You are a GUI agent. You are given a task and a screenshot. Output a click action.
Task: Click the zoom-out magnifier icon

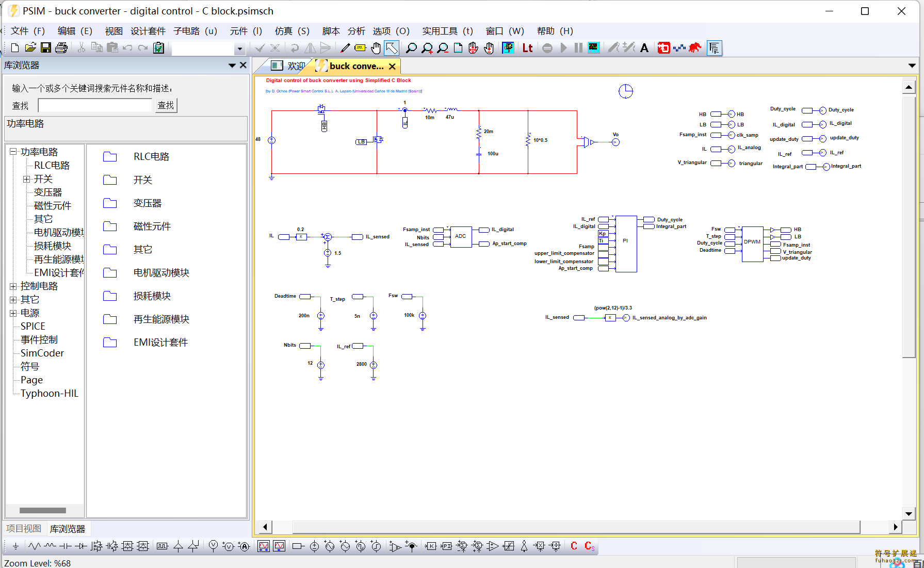[x=443, y=48]
